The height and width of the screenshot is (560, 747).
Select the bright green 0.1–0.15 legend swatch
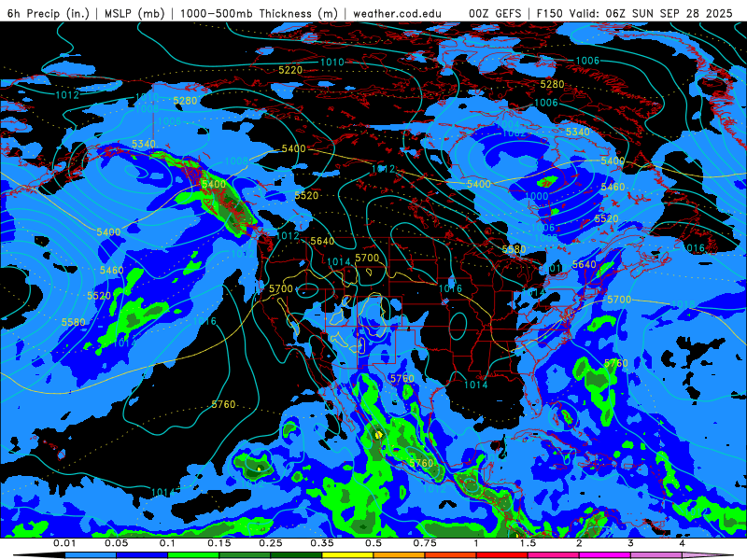point(193,555)
